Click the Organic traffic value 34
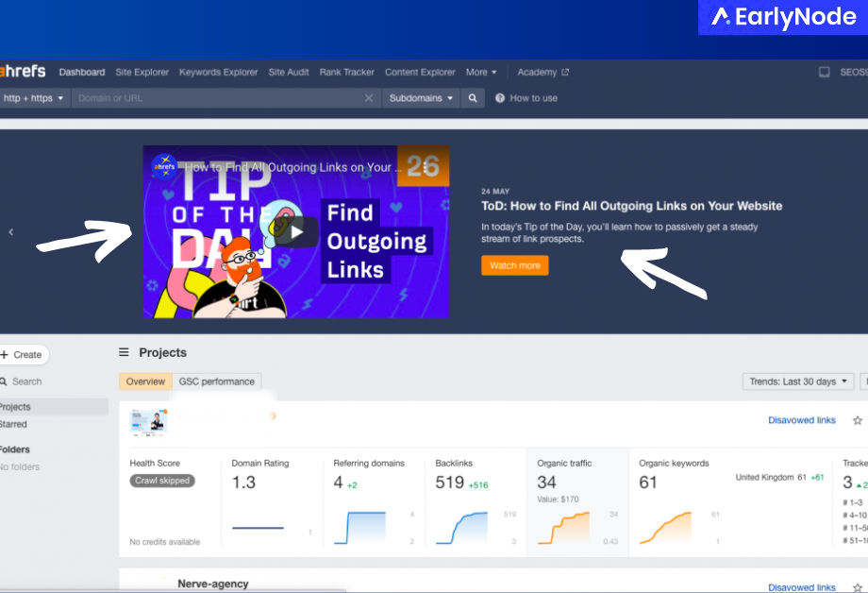 [546, 483]
